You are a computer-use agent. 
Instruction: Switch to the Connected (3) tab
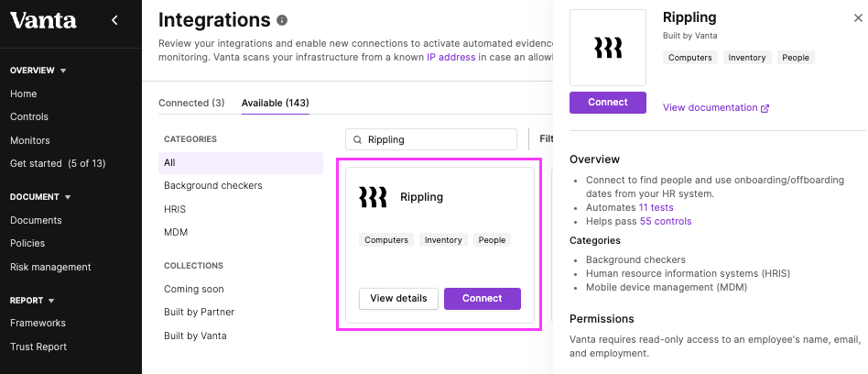click(191, 103)
